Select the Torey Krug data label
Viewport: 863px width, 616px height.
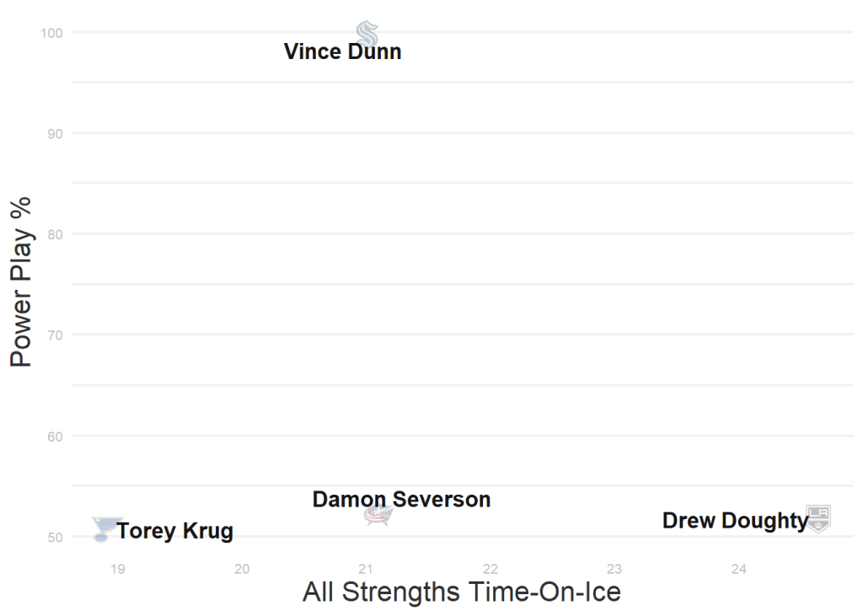[x=174, y=532]
